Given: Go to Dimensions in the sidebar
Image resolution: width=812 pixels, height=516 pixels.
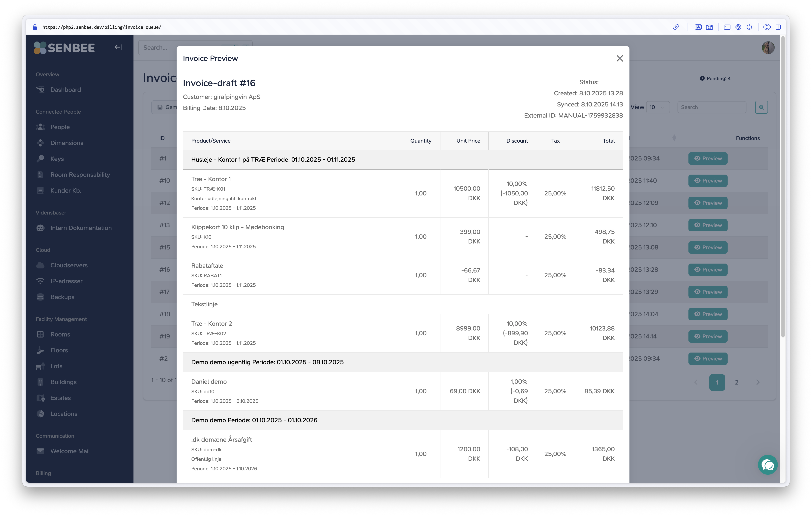Looking at the screenshot, I should 67,143.
